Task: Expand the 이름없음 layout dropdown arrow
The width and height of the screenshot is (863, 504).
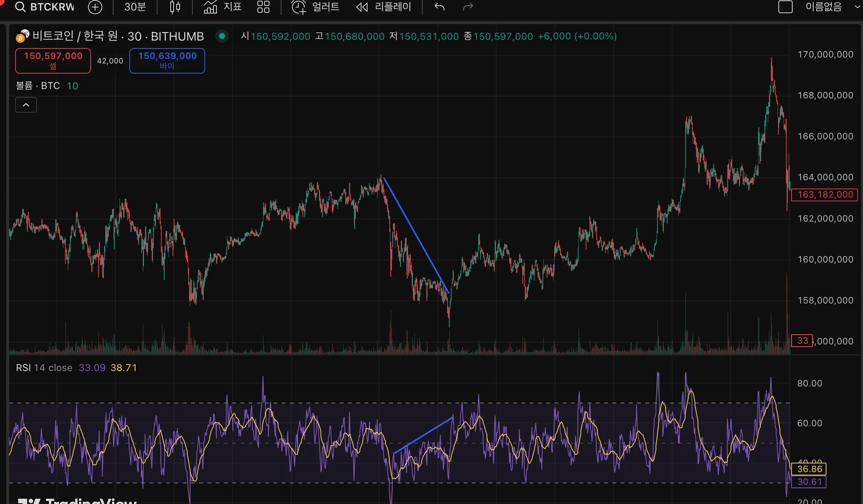Action: coord(857,7)
